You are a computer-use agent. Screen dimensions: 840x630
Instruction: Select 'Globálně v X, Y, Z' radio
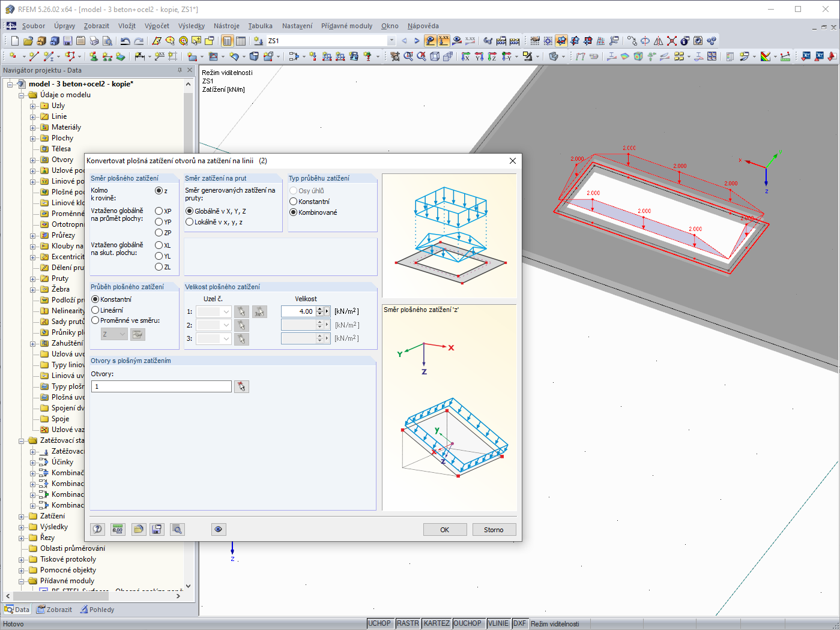pyautogui.click(x=190, y=211)
